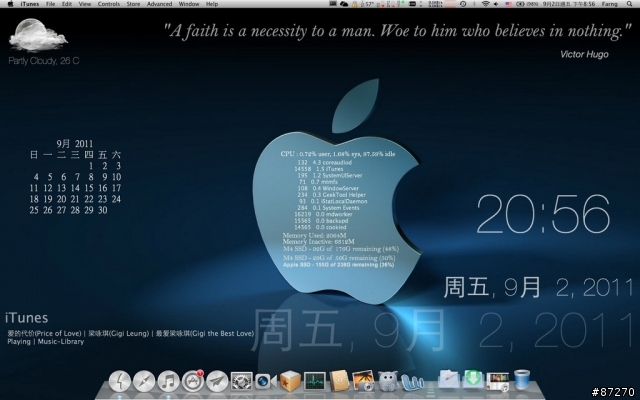Open System Preferences gear icon in Dock
Viewport: 640px width, 400px height.
click(x=242, y=381)
